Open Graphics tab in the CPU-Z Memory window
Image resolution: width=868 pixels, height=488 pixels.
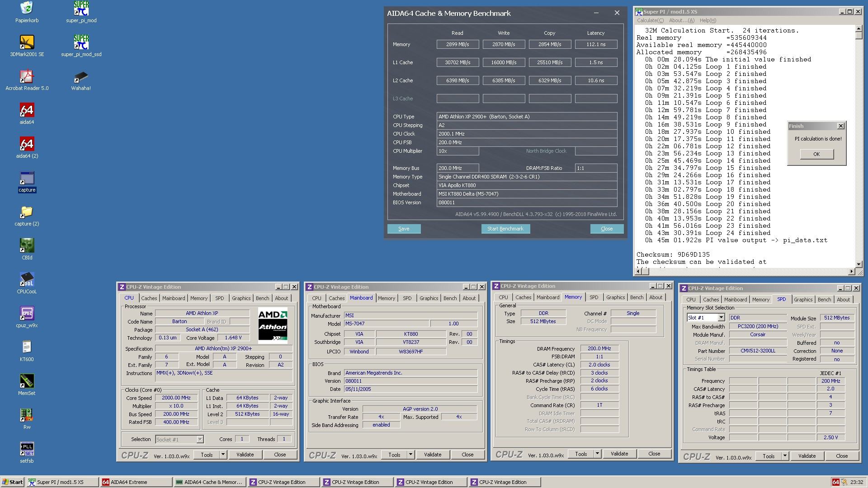click(615, 297)
